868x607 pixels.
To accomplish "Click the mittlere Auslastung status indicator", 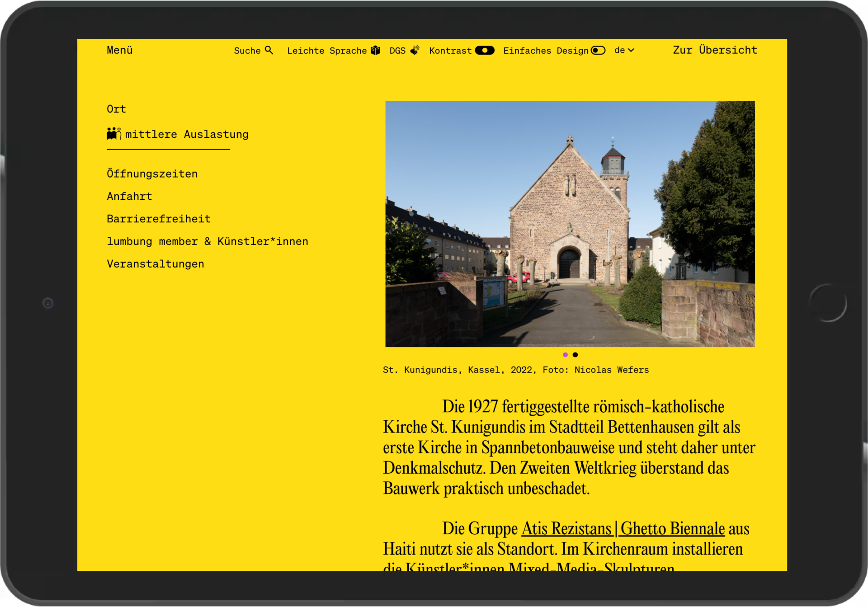I will pyautogui.click(x=187, y=134).
